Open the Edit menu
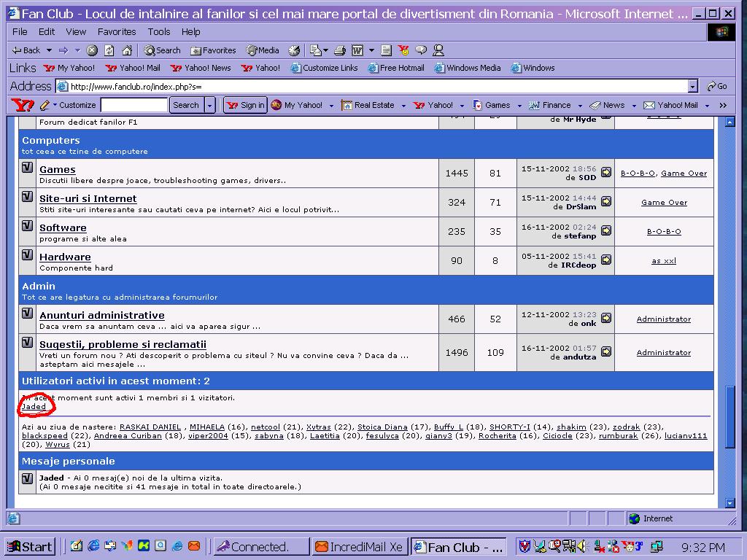This screenshot has height=560, width=747. pos(47,32)
